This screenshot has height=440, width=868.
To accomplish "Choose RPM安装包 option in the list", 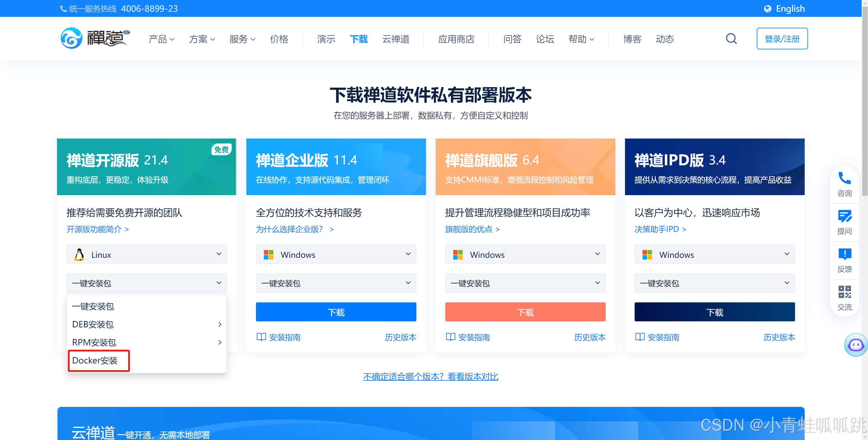I will [94, 342].
